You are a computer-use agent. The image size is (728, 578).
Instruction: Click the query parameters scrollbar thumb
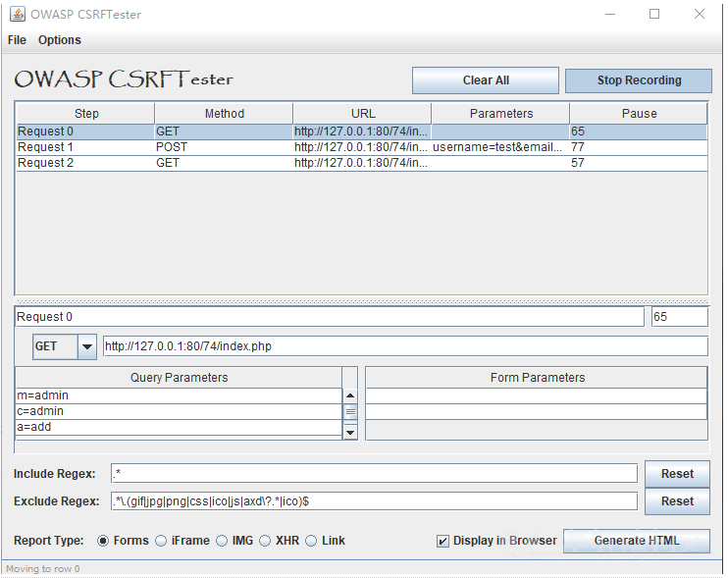point(350,412)
